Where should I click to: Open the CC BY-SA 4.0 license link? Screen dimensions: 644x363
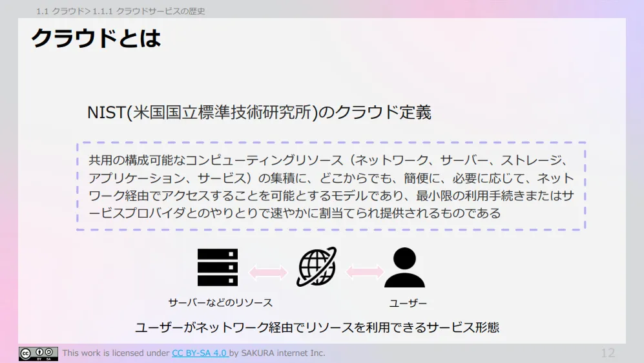[x=199, y=353]
